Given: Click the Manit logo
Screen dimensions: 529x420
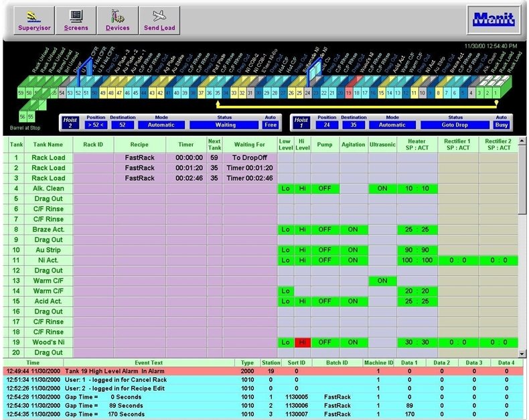Looking at the screenshot, I should click(494, 19).
